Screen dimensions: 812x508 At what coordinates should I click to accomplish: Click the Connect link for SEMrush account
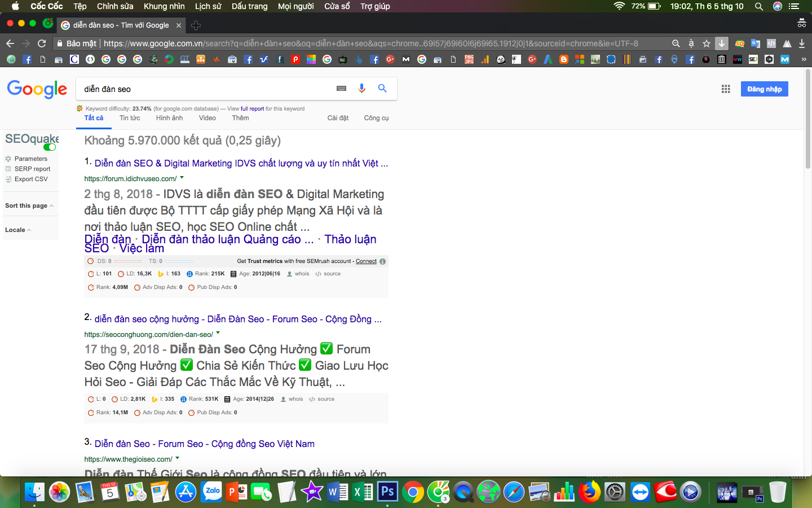pyautogui.click(x=365, y=261)
